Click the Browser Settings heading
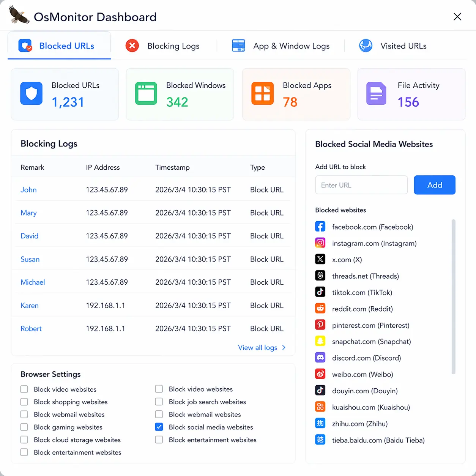Viewport: 476px width, 476px height. pos(50,374)
